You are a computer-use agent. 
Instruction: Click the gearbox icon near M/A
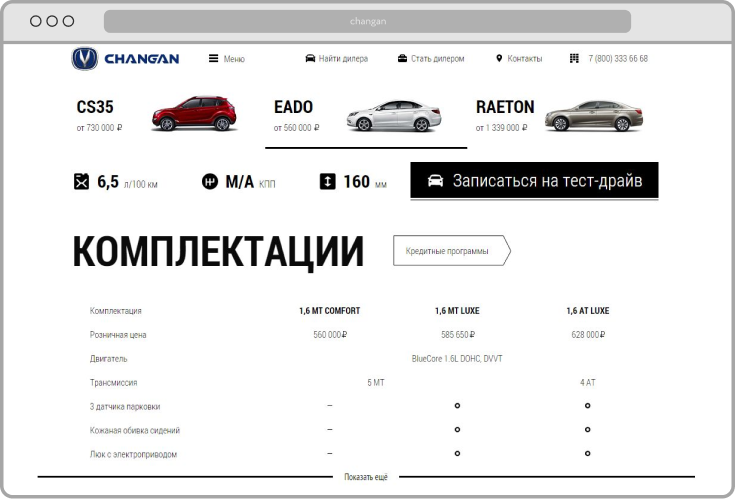(210, 181)
